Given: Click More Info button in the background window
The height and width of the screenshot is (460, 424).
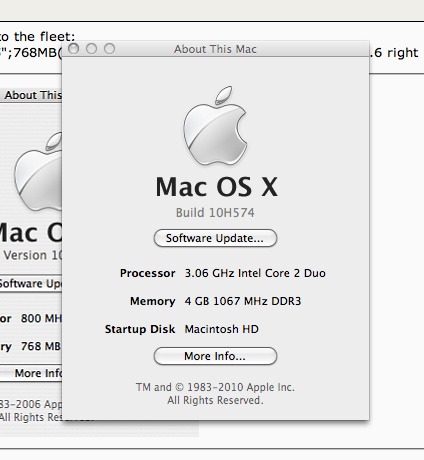Looking at the screenshot, I should point(31,373).
